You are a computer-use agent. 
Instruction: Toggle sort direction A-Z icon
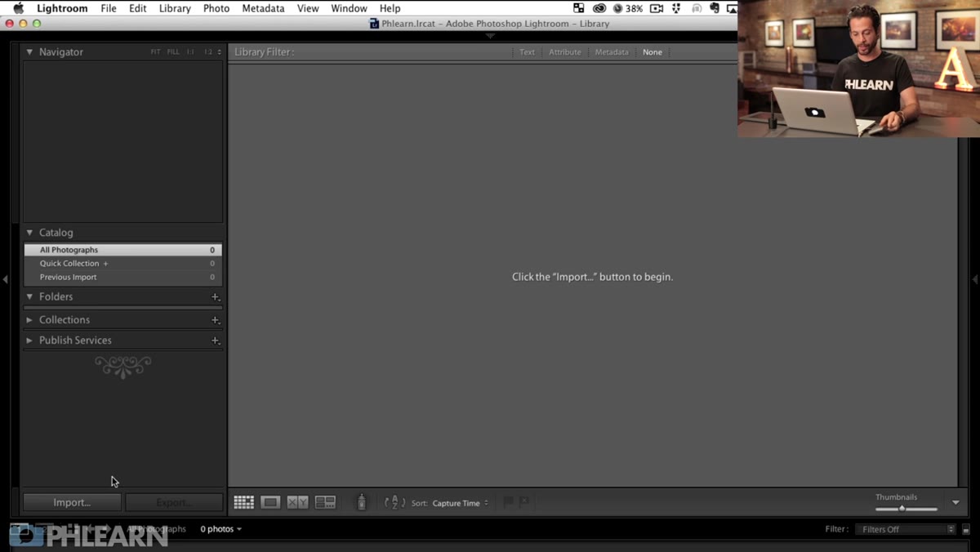coord(394,502)
